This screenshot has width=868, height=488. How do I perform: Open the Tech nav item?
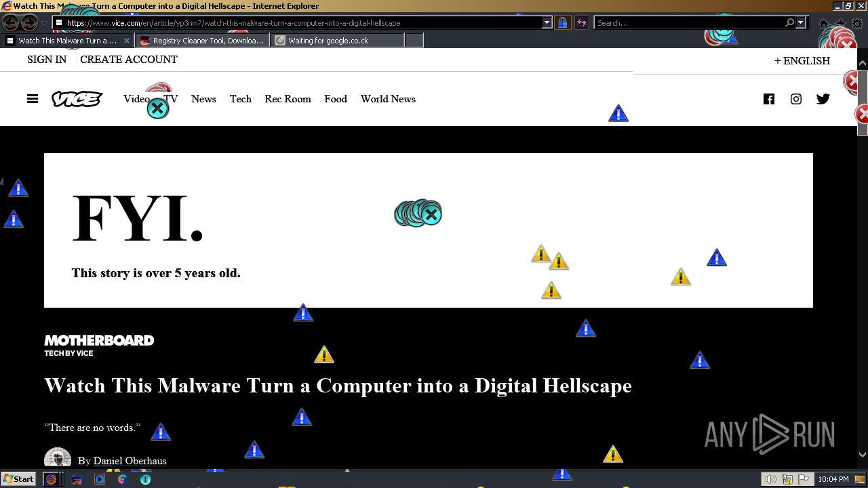point(240,99)
